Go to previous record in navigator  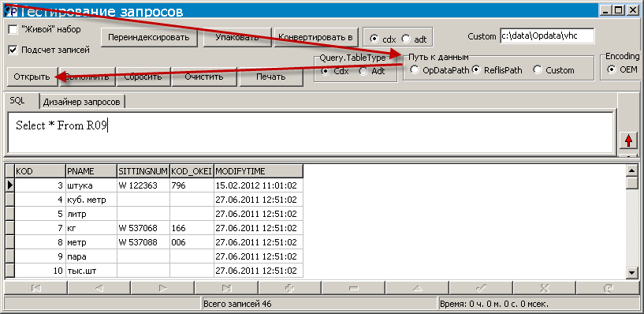pos(99,289)
